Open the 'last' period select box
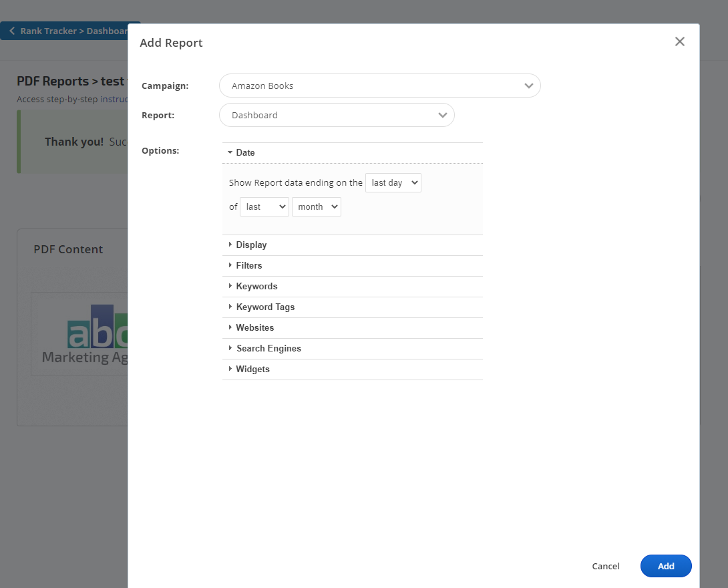 [x=264, y=206]
